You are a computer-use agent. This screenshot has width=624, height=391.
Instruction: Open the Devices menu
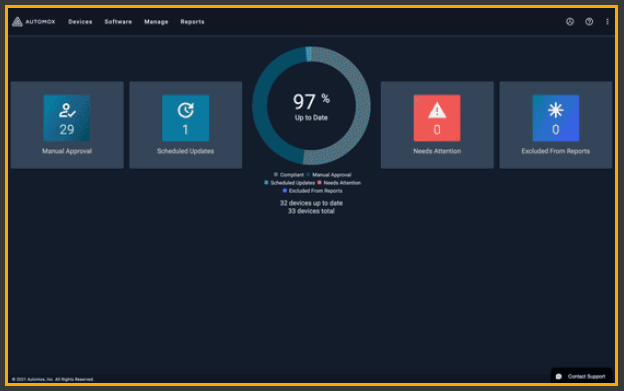pyautogui.click(x=80, y=22)
